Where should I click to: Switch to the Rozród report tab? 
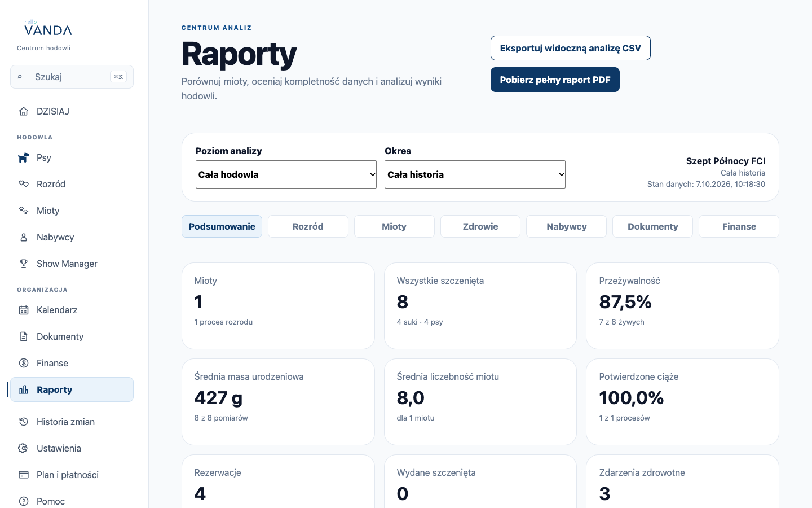pos(308,226)
